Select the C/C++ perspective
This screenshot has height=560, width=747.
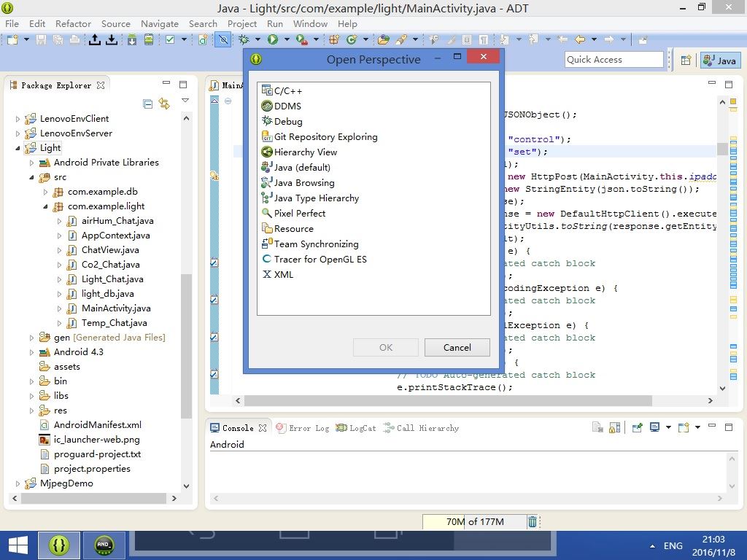(x=282, y=91)
